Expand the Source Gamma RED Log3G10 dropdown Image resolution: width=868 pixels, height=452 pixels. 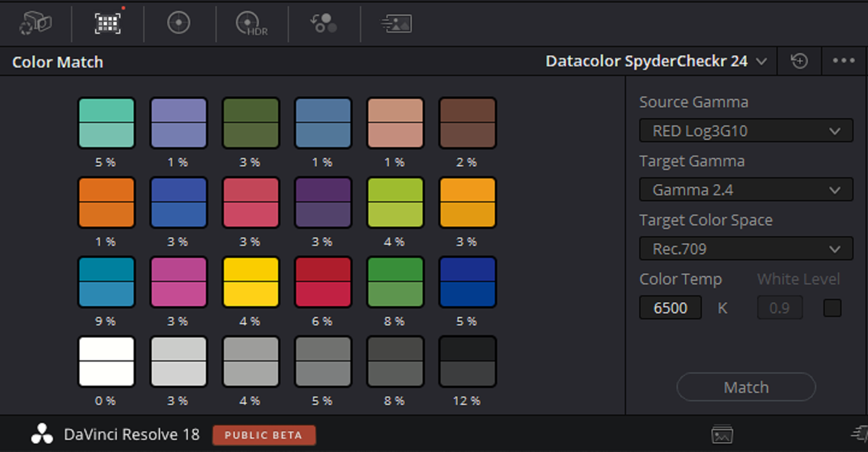[746, 130]
